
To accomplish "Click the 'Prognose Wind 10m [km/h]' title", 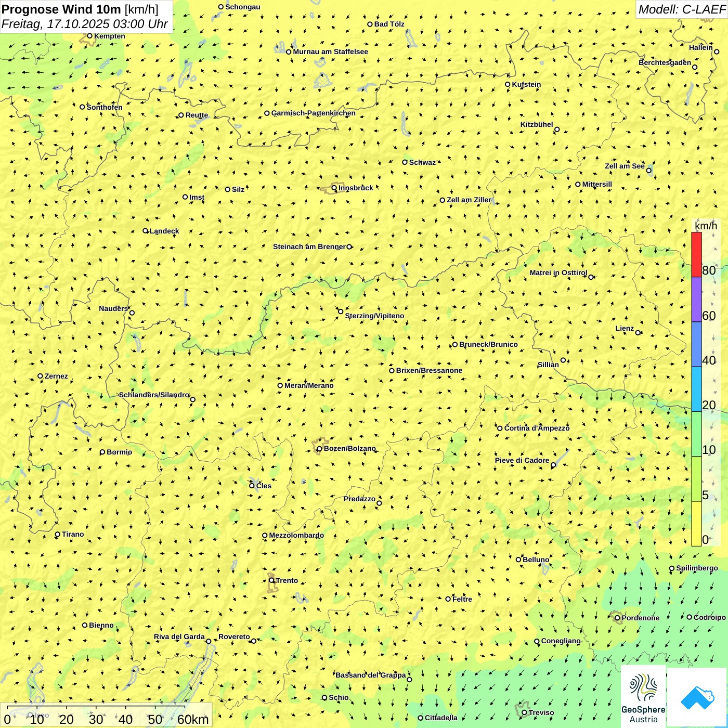I will pyautogui.click(x=80, y=9).
